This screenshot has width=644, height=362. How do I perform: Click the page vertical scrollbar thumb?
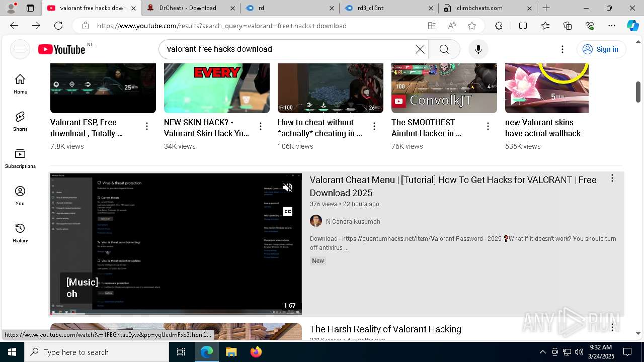pyautogui.click(x=638, y=92)
